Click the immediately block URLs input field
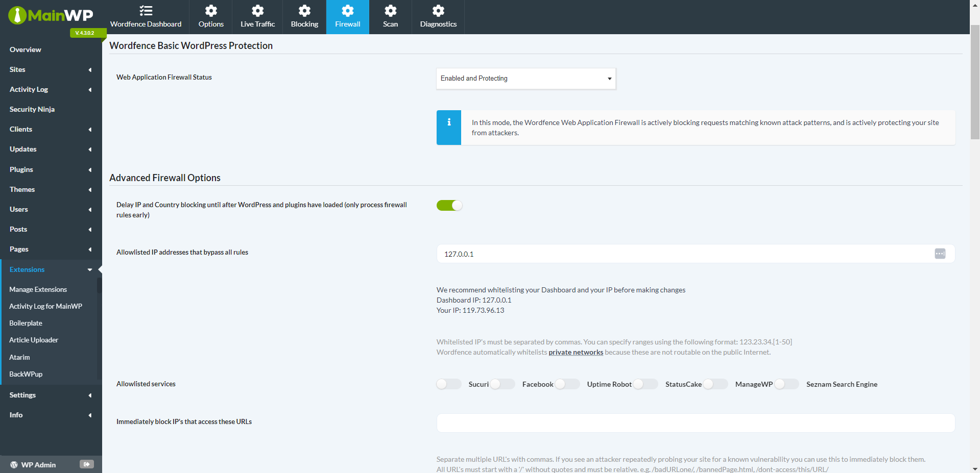The width and height of the screenshot is (980, 473). tap(696, 423)
